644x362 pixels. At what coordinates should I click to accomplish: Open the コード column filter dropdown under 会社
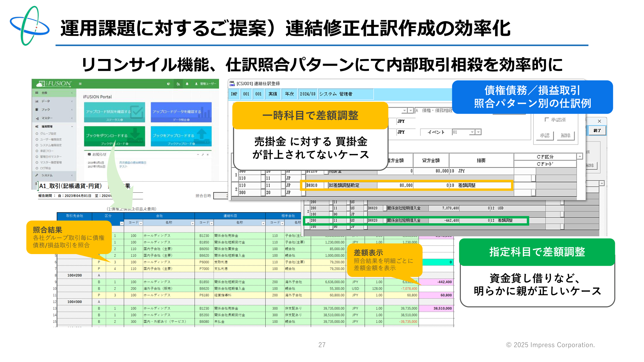[x=141, y=223]
